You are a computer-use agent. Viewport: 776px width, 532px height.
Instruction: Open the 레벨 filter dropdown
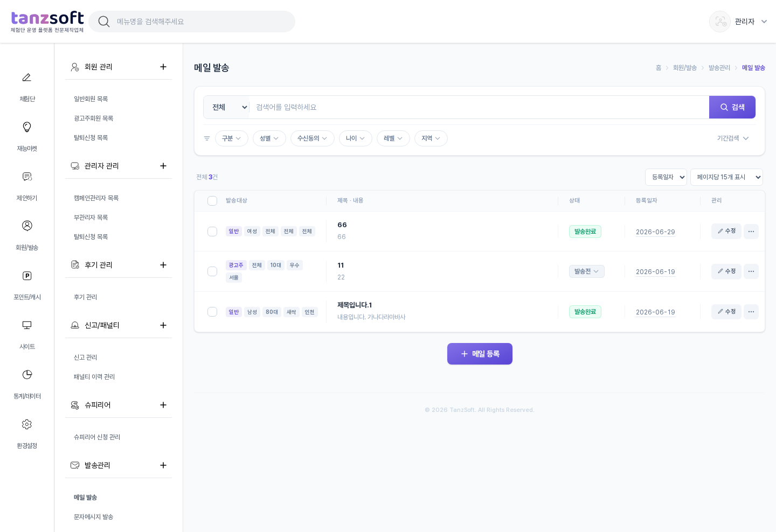(393, 138)
